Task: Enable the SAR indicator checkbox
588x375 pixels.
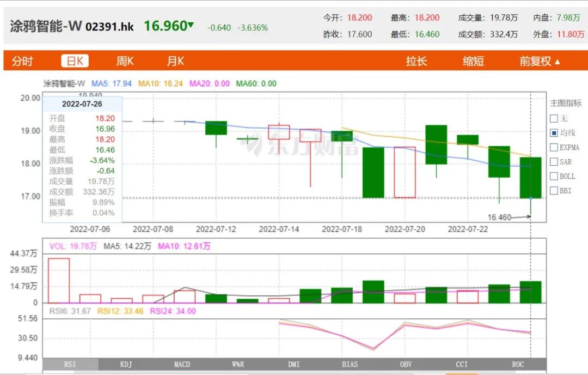Action: 554,162
